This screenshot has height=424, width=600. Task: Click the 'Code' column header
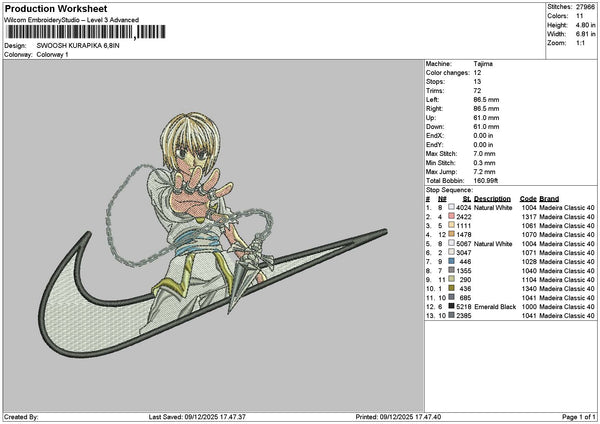pos(528,199)
